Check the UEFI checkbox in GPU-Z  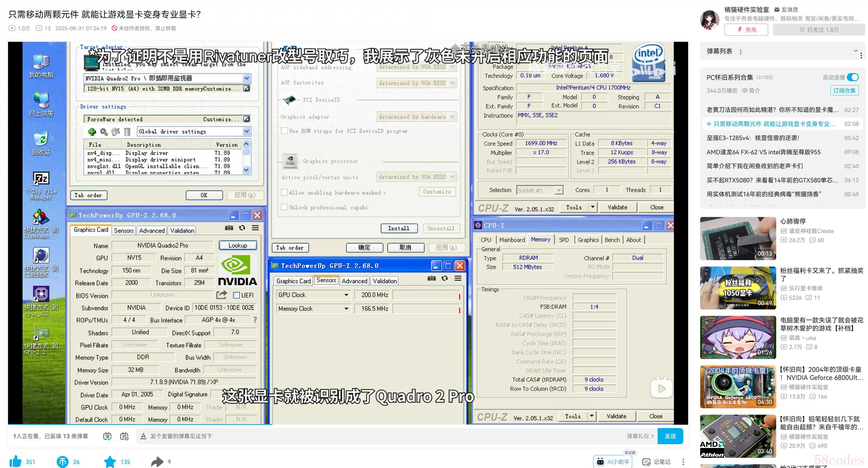(237, 295)
